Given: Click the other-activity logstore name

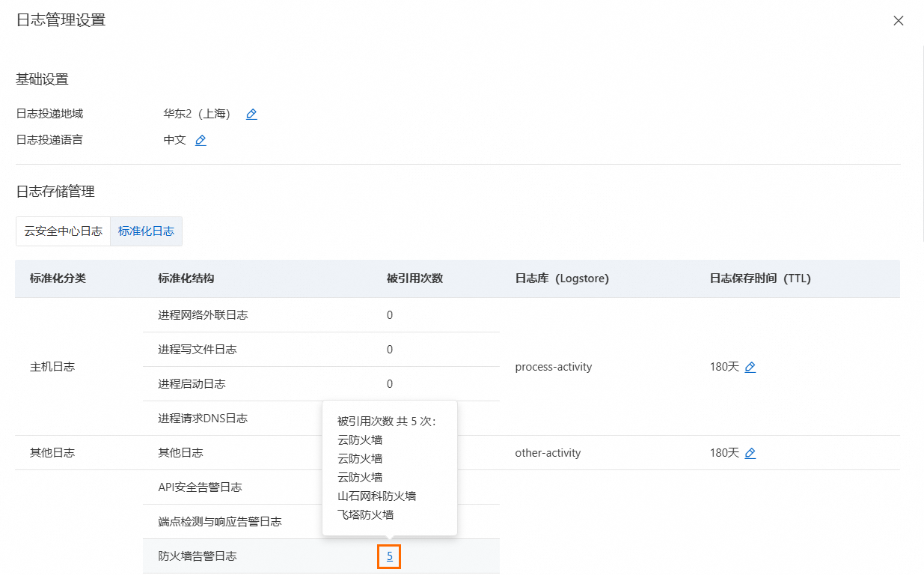Looking at the screenshot, I should [548, 453].
